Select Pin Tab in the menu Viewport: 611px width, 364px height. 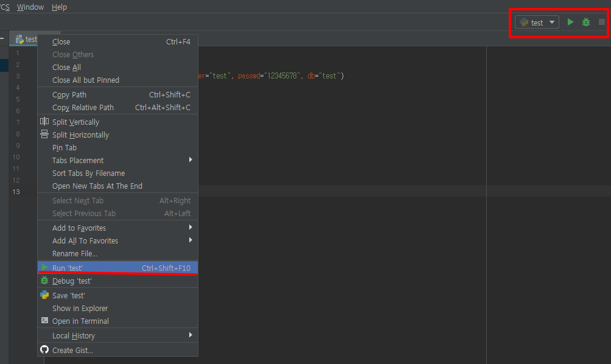click(x=117, y=148)
